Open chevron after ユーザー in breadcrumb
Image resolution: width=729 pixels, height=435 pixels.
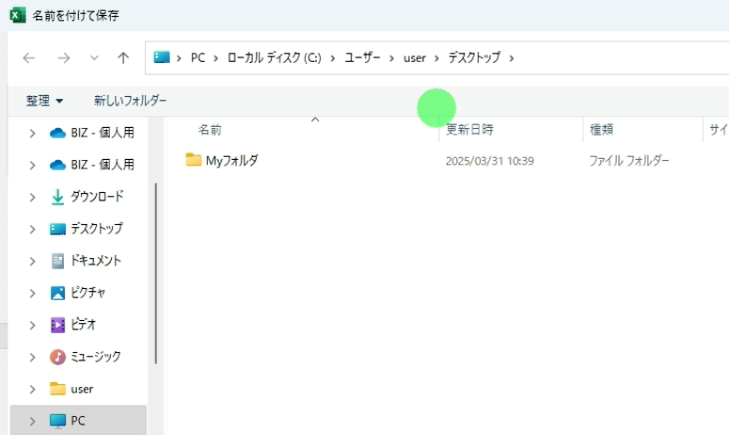click(391, 59)
